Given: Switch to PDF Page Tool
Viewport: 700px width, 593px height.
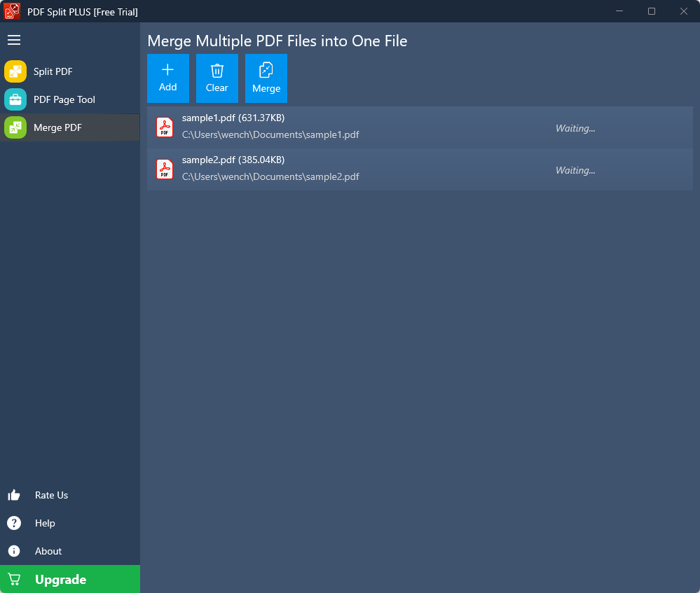Looking at the screenshot, I should click(64, 99).
